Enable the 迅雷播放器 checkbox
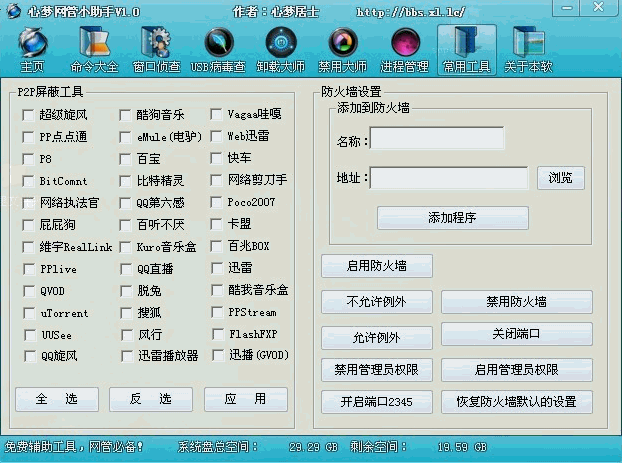This screenshot has height=463, width=622. [127, 356]
